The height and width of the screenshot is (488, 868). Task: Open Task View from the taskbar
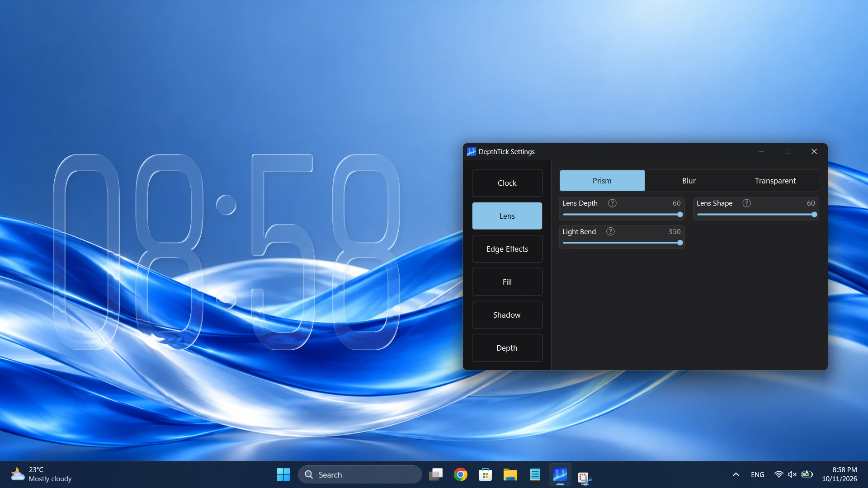436,474
